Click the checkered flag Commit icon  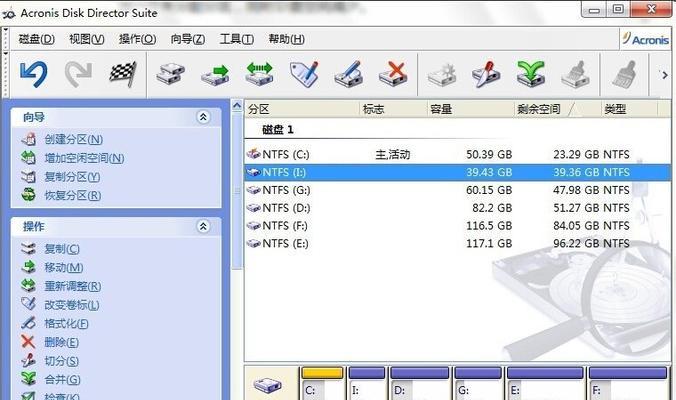point(123,74)
